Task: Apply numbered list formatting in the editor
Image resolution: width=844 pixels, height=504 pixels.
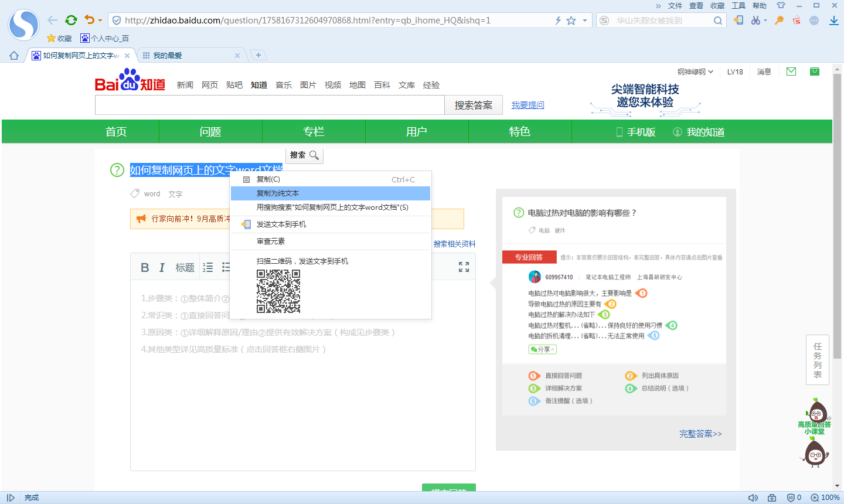Action: click(207, 267)
